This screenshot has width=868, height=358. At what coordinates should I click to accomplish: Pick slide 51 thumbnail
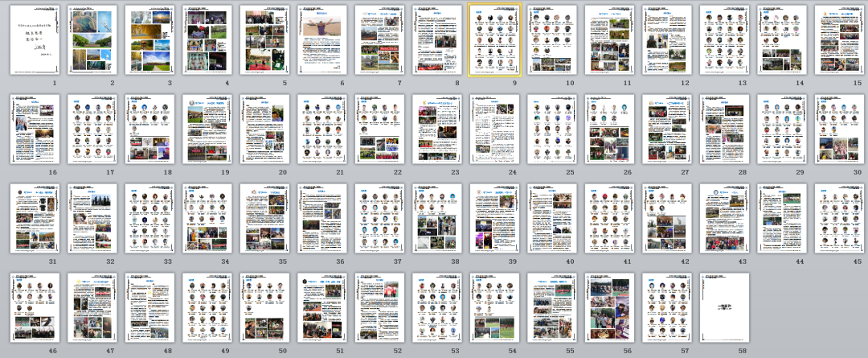(322, 307)
